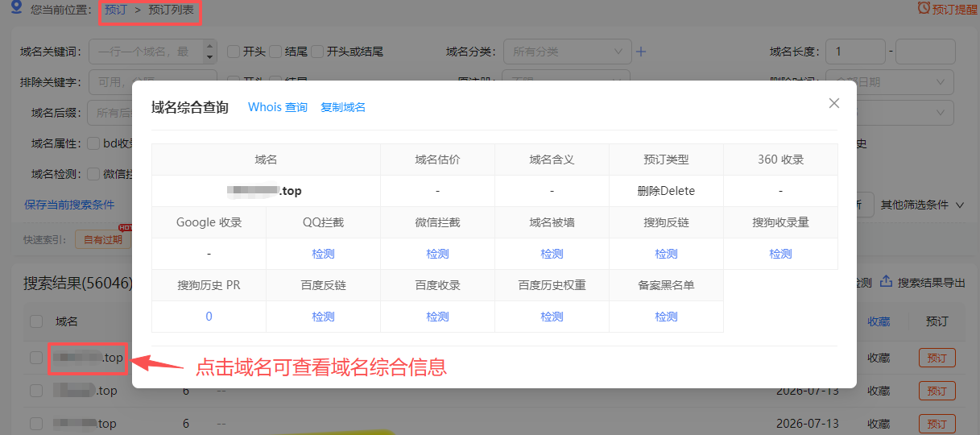
Task: Click the 域名 column header in results
Action: click(x=67, y=321)
